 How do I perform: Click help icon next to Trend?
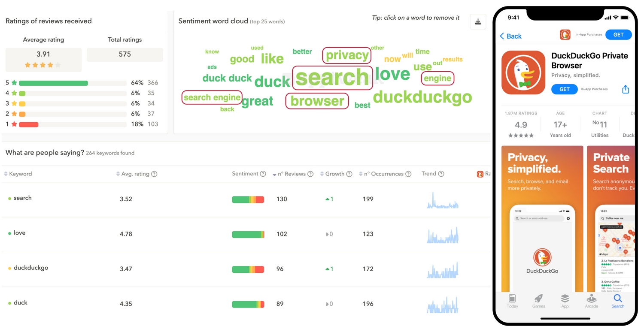click(x=441, y=174)
